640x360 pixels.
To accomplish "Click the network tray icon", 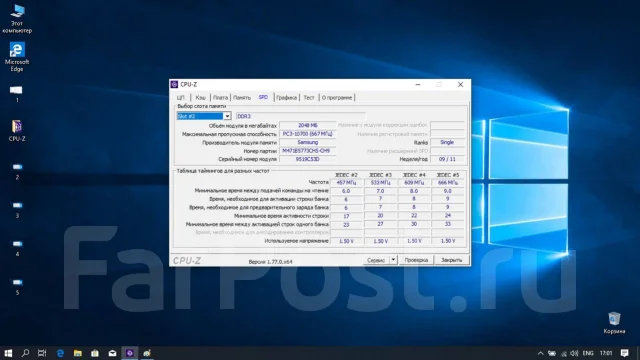I will [x=564, y=353].
